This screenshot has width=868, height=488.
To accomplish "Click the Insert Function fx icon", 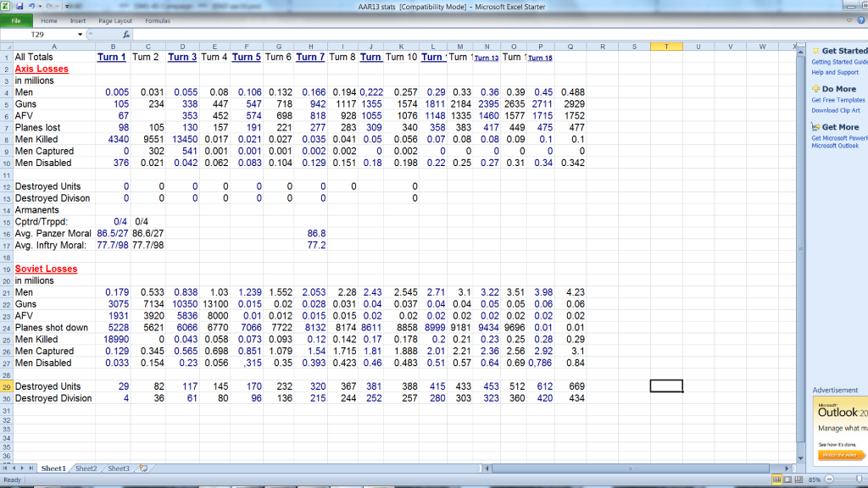I will [125, 35].
